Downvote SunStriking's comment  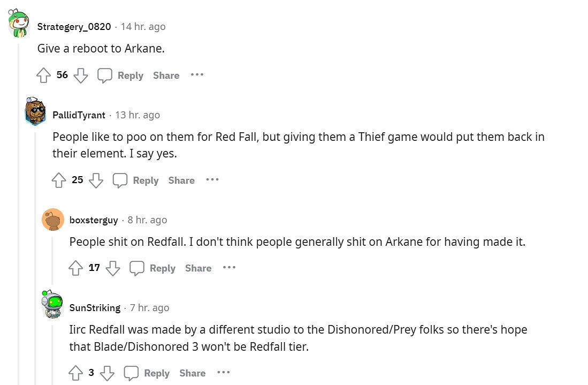(107, 373)
